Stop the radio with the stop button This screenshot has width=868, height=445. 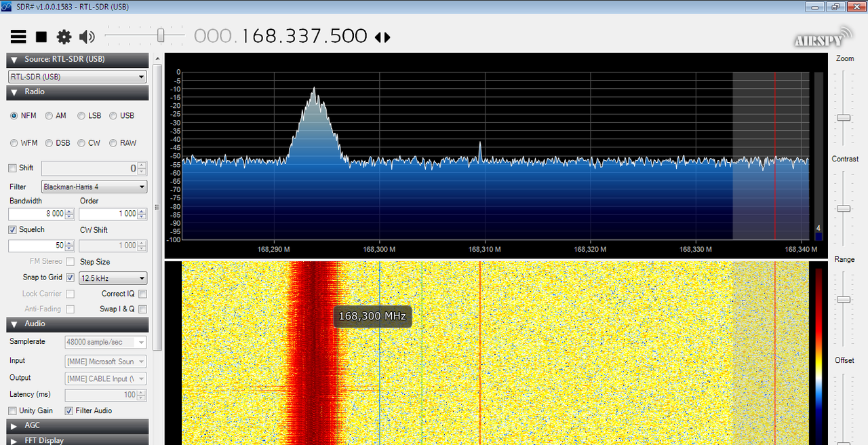coord(41,37)
